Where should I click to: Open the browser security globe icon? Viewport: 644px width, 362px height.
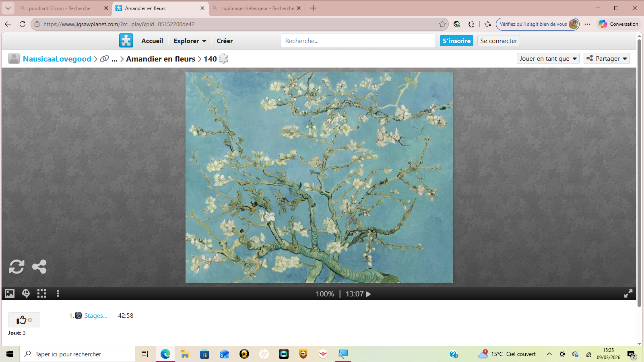[457, 24]
